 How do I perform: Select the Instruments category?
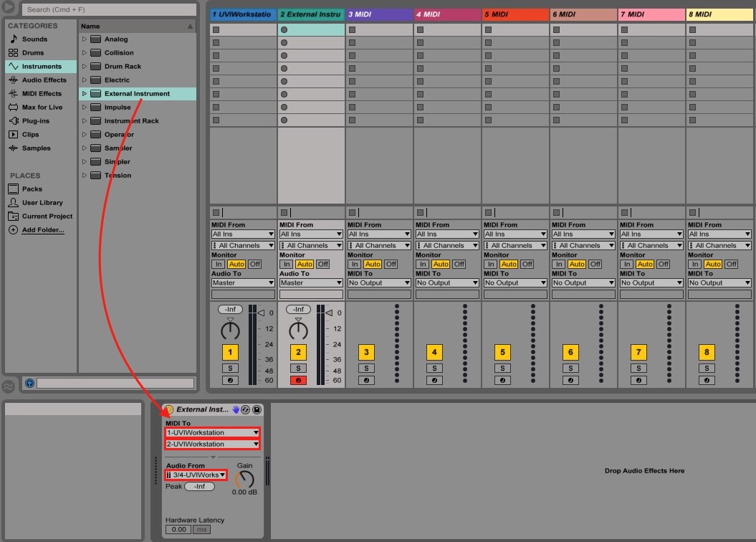(x=41, y=66)
